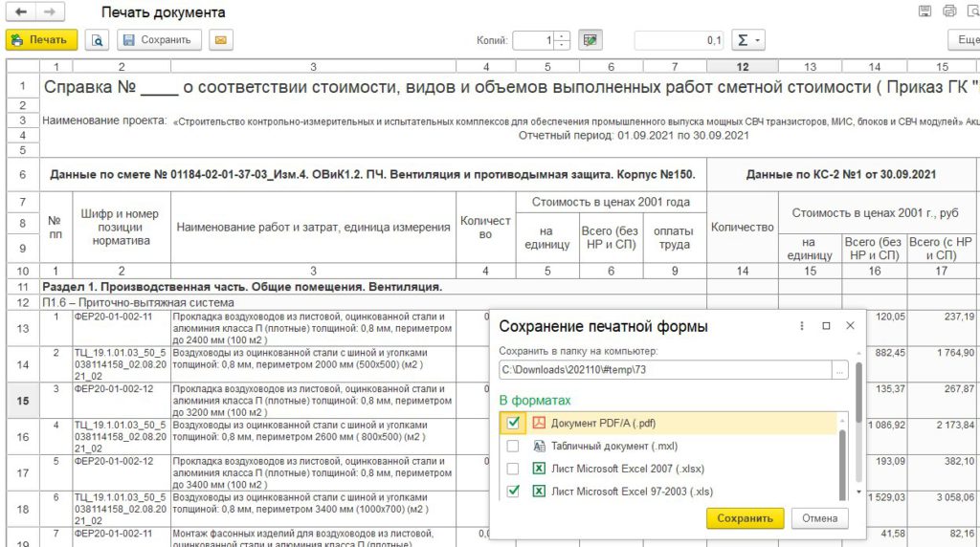The width and height of the screenshot is (980, 547).
Task: Toggle the edit mode pencil icon
Action: click(x=590, y=40)
